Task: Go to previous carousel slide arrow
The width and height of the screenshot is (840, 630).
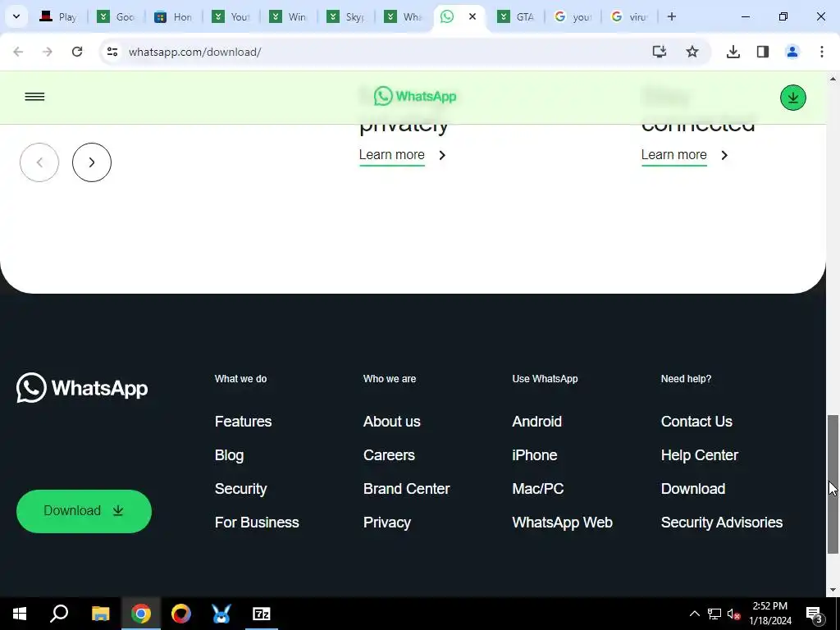Action: click(39, 162)
